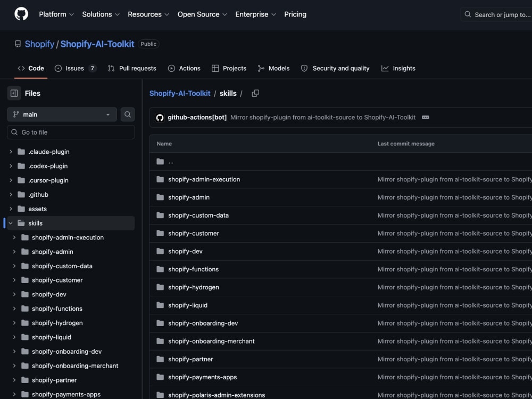Copy path icon next to skills
The width and height of the screenshot is (532, 399).
[255, 93]
